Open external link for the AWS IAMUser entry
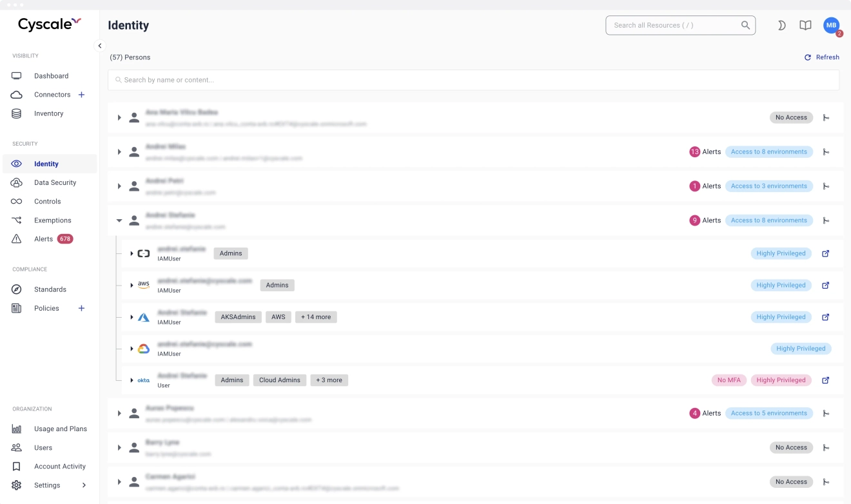The width and height of the screenshot is (851, 504). tap(825, 285)
